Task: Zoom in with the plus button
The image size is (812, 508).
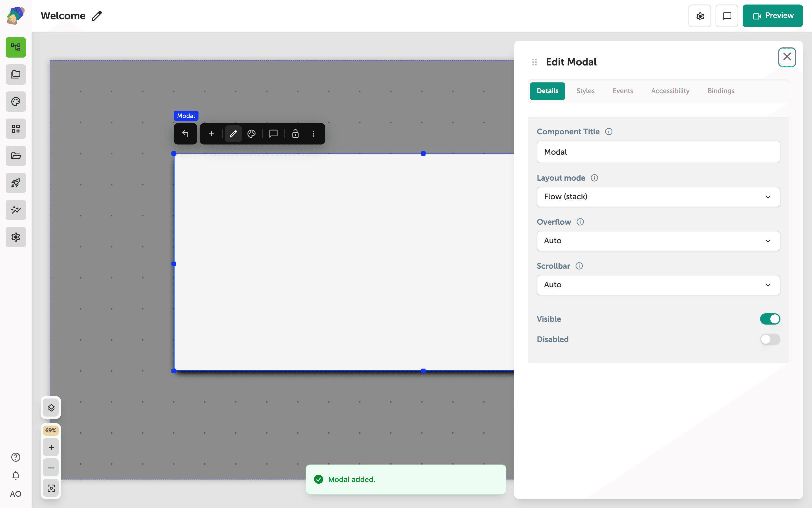Action: click(51, 448)
